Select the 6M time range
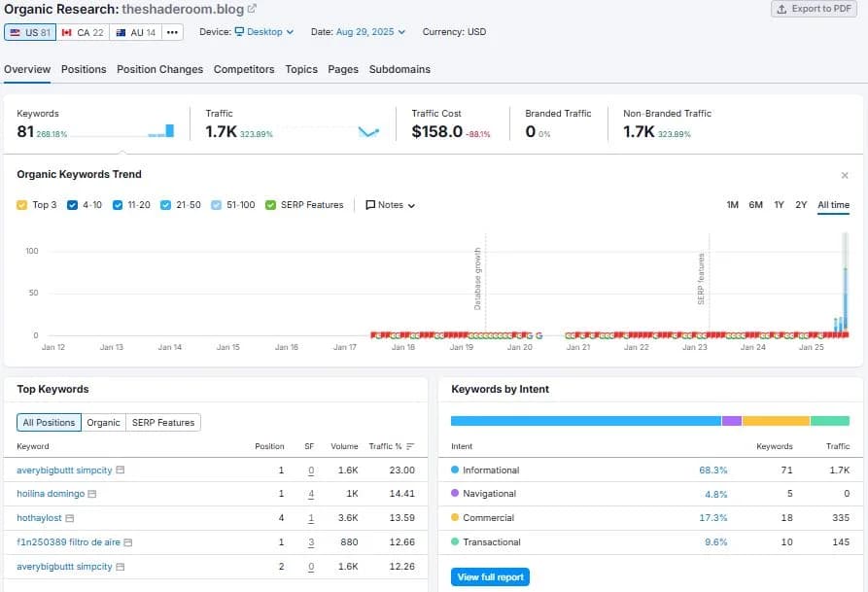The width and height of the screenshot is (868, 592). [755, 205]
